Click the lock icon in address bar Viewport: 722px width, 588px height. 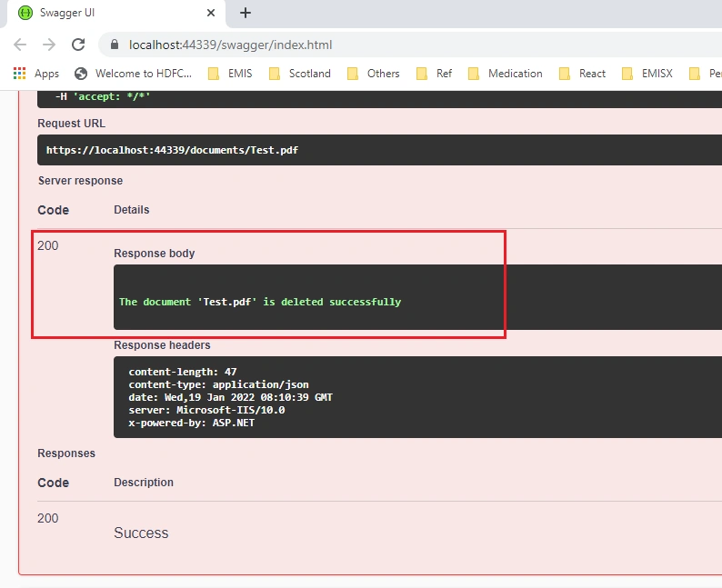click(115, 45)
